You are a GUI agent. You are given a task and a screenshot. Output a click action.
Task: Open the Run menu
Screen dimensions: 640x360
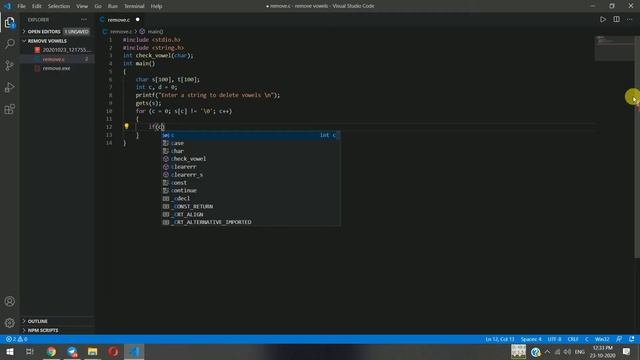pos(113,6)
